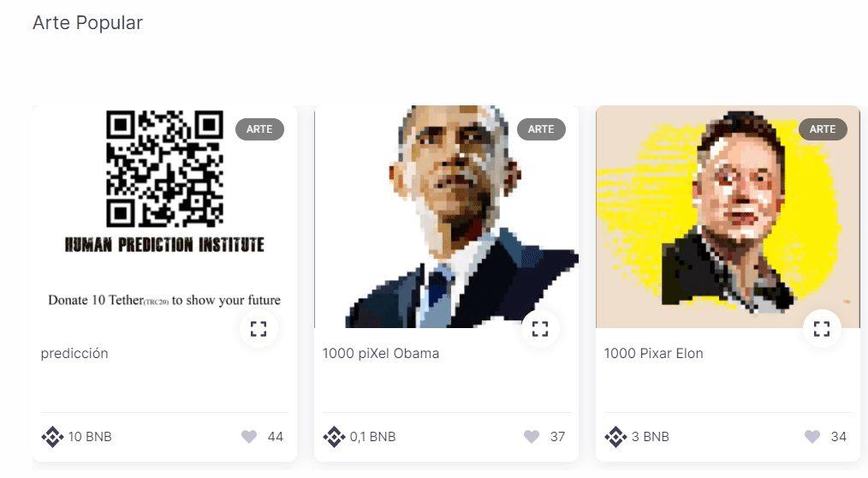Open the pixel Elon portrait on yellow background
This screenshot has height=478, width=868.
(x=728, y=217)
